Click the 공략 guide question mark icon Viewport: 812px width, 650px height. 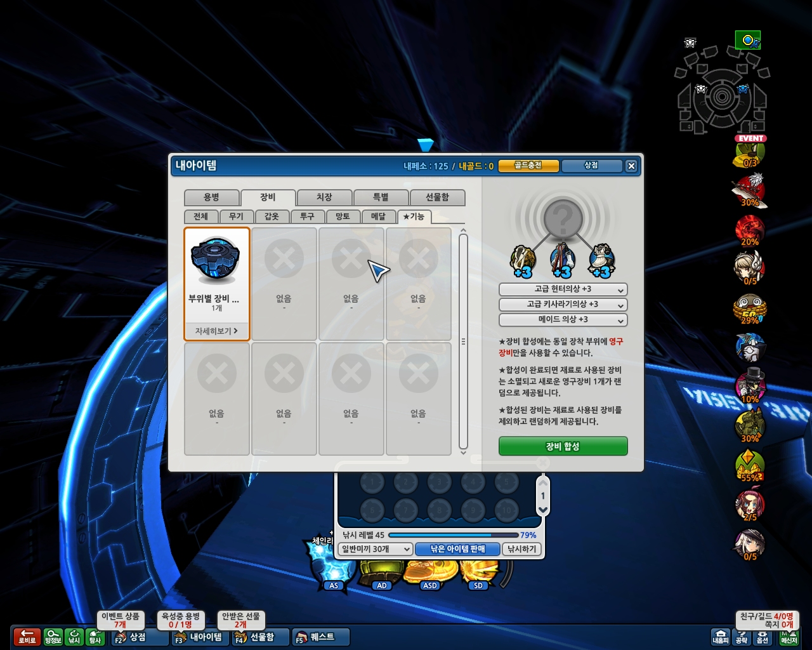742,637
